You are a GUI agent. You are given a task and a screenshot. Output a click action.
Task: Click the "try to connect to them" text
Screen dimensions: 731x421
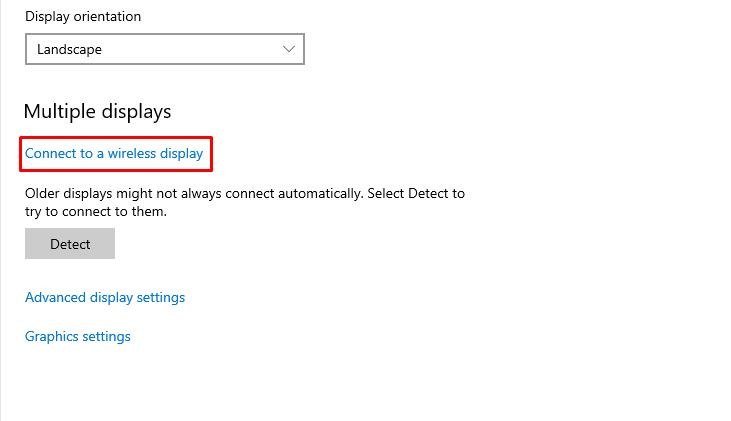point(95,212)
